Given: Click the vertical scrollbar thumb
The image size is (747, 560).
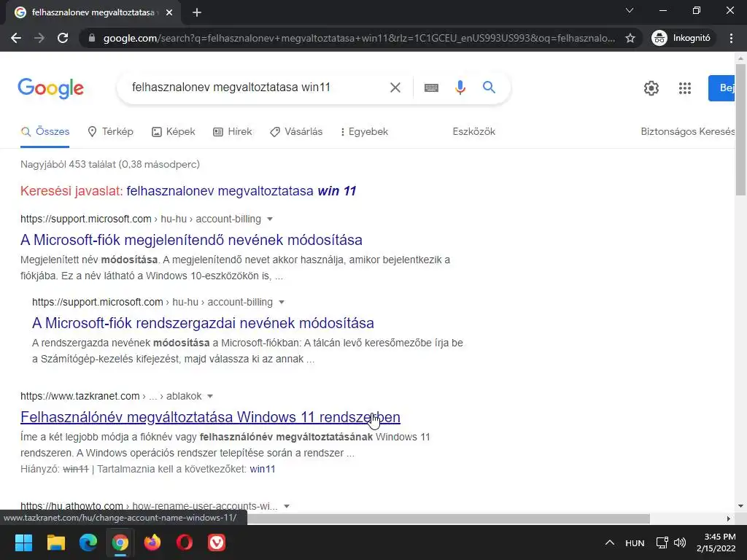Looking at the screenshot, I should point(741,128).
